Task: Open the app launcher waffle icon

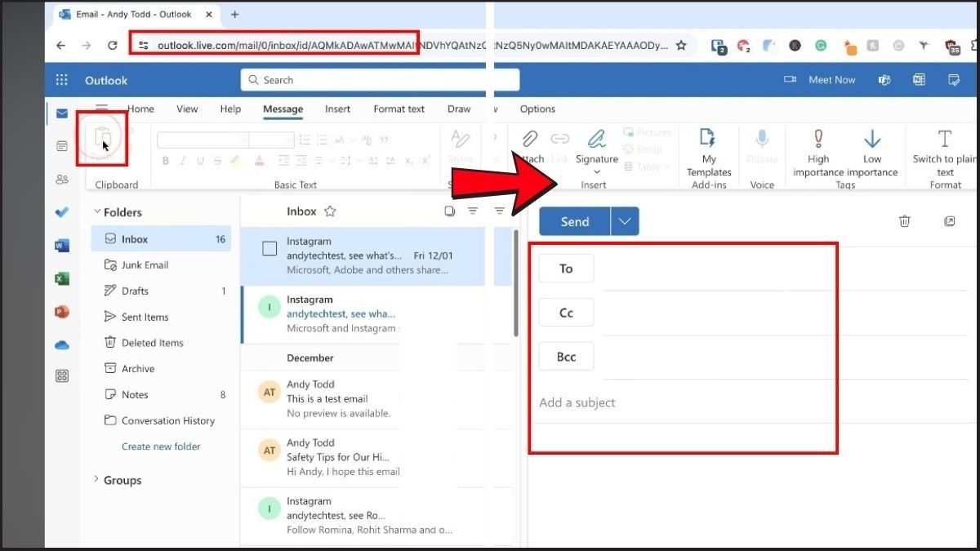Action: click(62, 80)
